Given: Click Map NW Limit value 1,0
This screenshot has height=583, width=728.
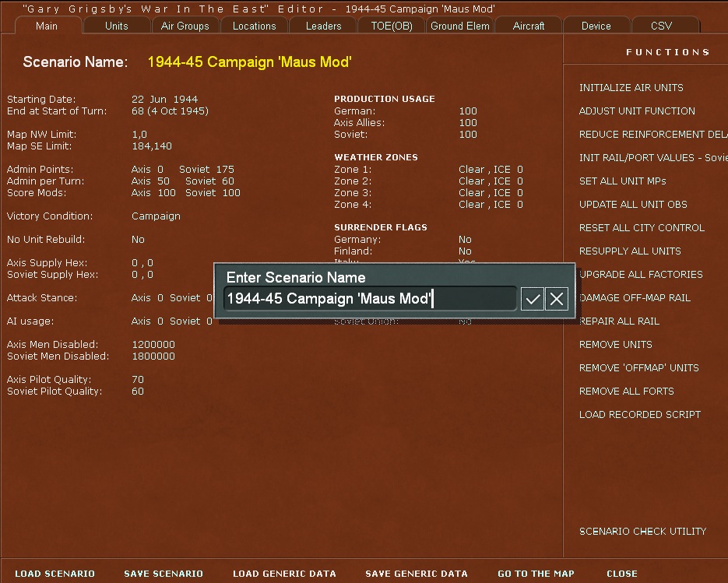Looking at the screenshot, I should click(x=139, y=134).
